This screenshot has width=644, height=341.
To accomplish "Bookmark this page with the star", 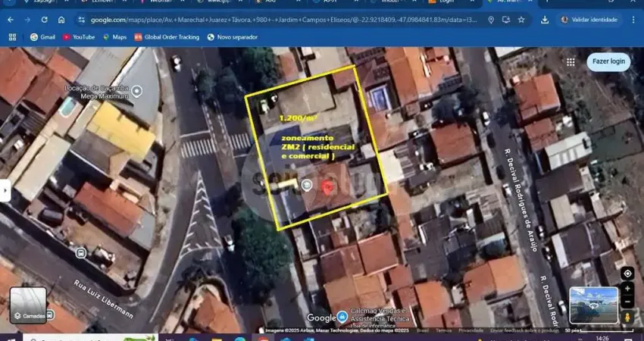I will tap(521, 20).
